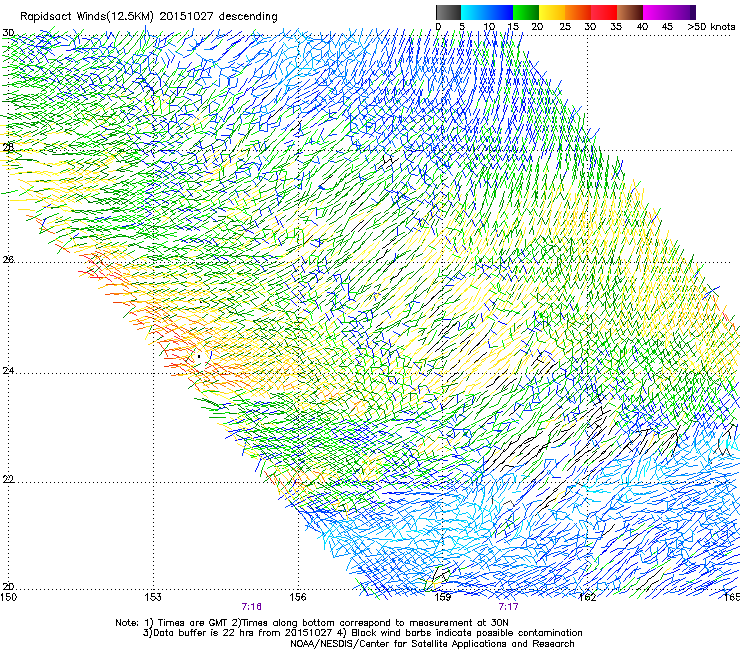
Task: Click the note "Times along bottom correspond to measurement at 30N"
Action: point(375,623)
